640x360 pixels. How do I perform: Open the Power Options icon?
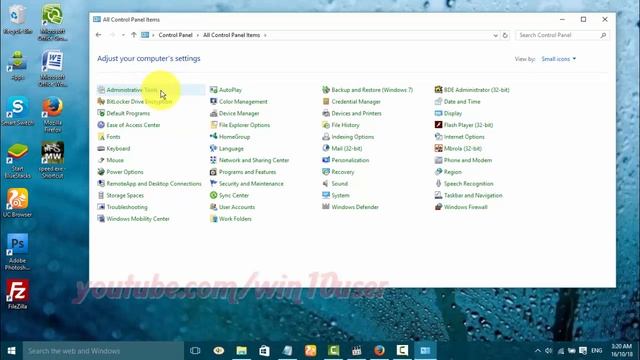coord(101,172)
